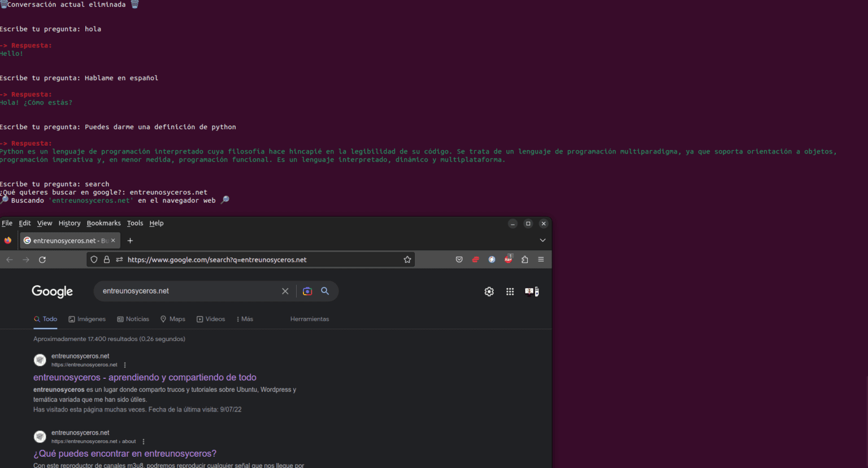This screenshot has width=868, height=468.
Task: Open the Herramientas search tools
Action: pyautogui.click(x=310, y=319)
